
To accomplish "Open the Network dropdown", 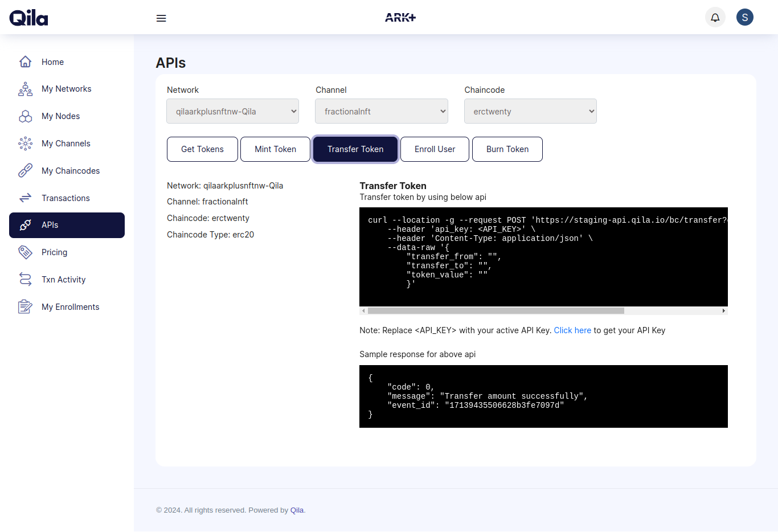I will [232, 111].
